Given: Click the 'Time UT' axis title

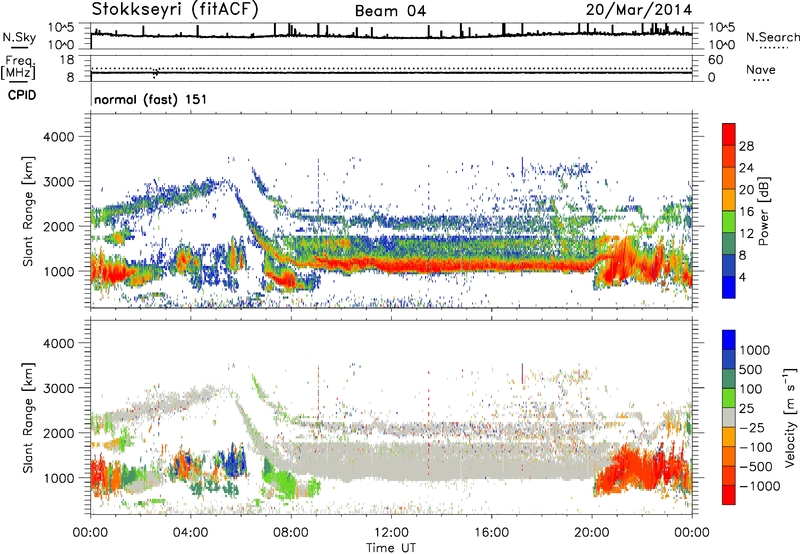Looking at the screenshot, I should point(391,548).
